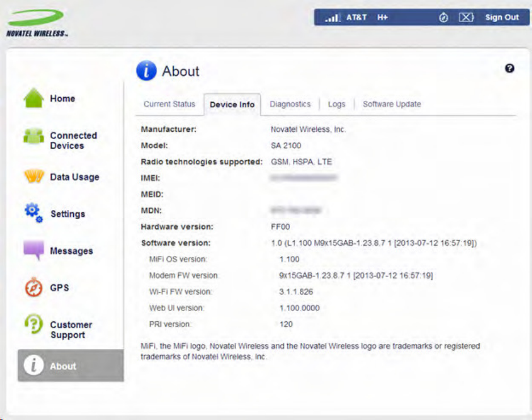532x420 pixels.
Task: Click the Manufacturer label
Action: point(169,129)
